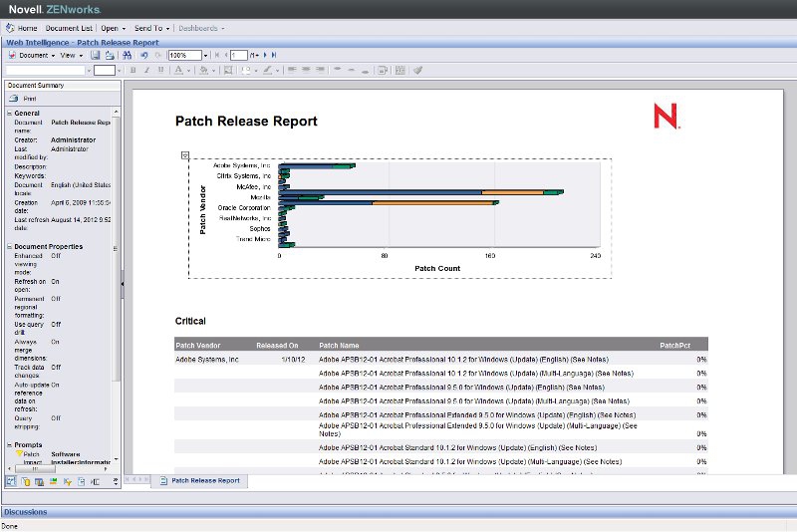Viewport: 797px width, 532px height.
Task: Jump to the last page
Action: coord(273,55)
